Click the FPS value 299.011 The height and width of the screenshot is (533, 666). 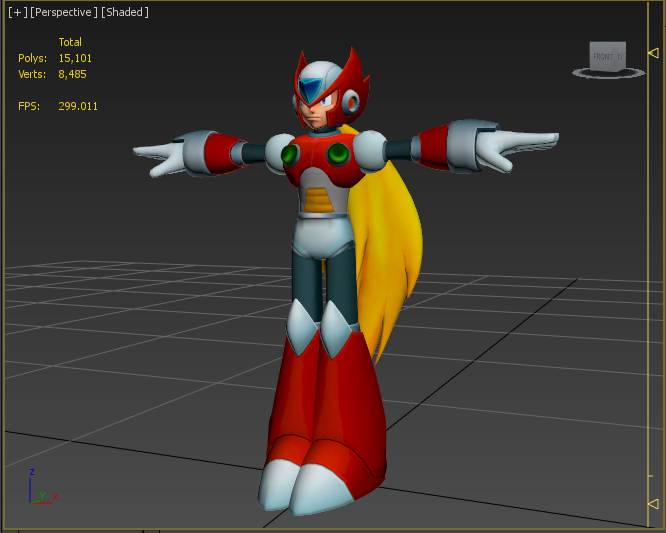(78, 106)
